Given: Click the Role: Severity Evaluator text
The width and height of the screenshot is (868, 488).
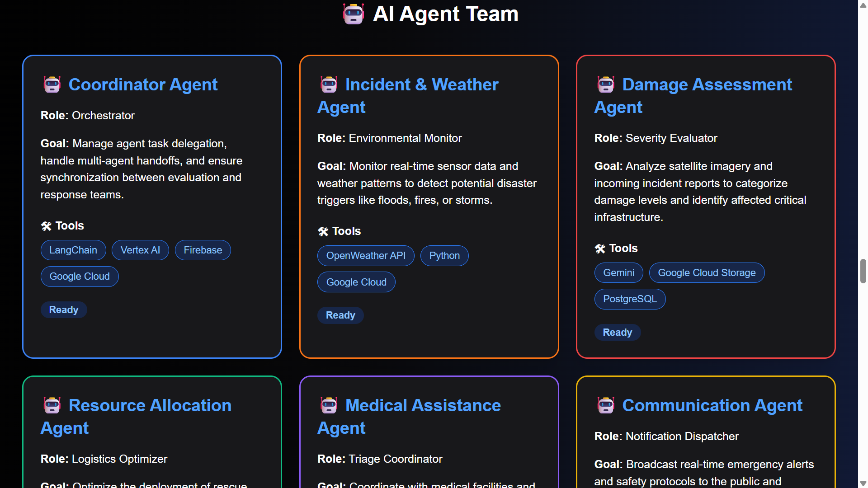Looking at the screenshot, I should tap(656, 138).
